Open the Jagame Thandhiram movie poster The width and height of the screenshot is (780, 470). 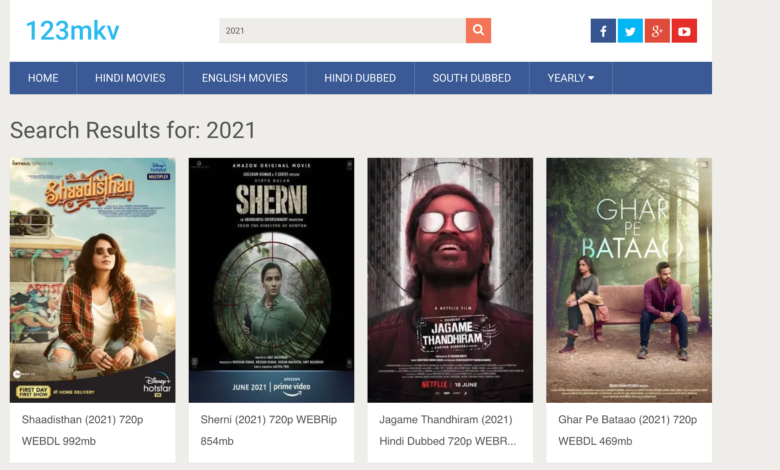450,280
